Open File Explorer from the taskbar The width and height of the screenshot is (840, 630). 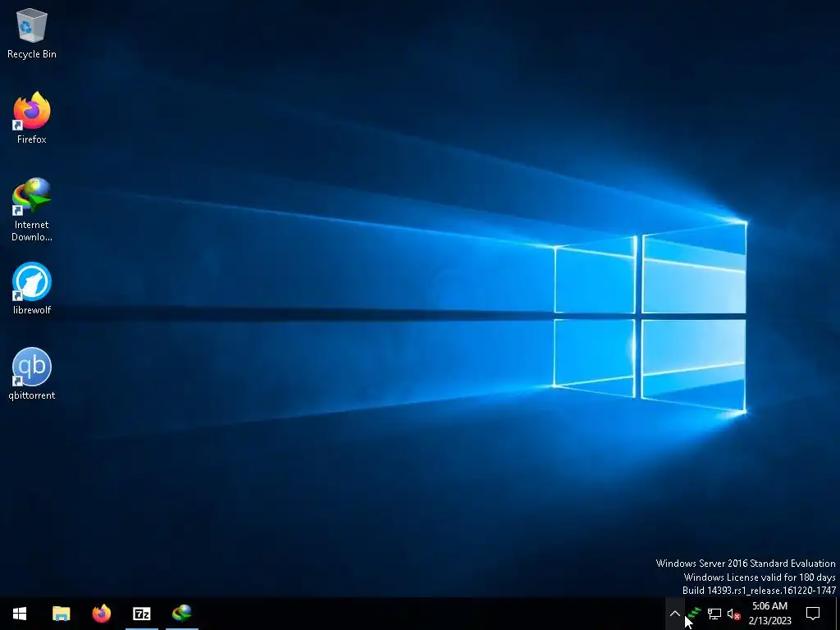(x=61, y=614)
